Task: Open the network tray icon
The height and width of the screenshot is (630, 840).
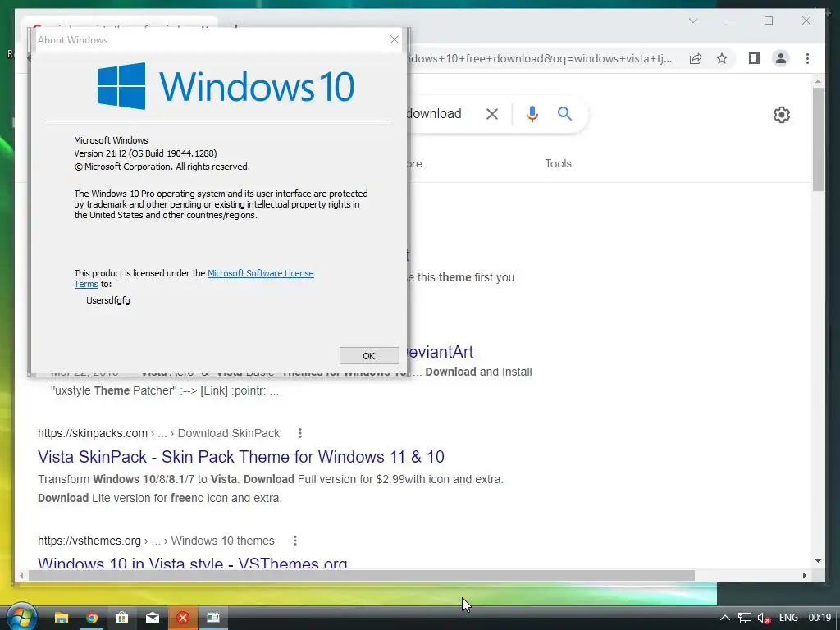Action: 745,618
